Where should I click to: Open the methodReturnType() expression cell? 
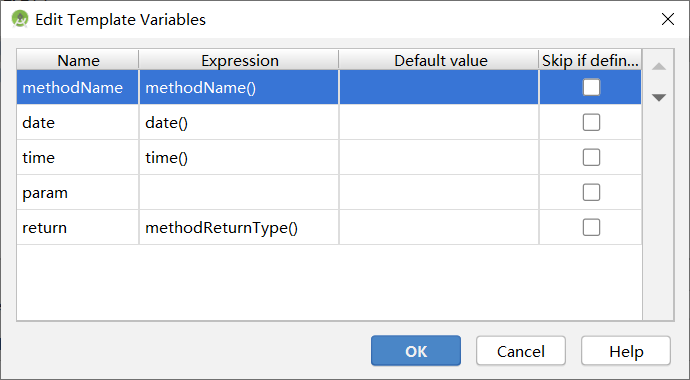239,227
